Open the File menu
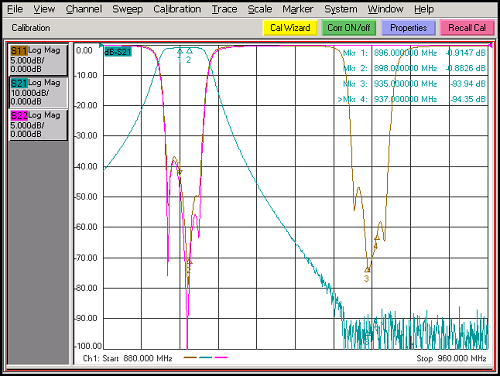The image size is (500, 376). point(15,9)
